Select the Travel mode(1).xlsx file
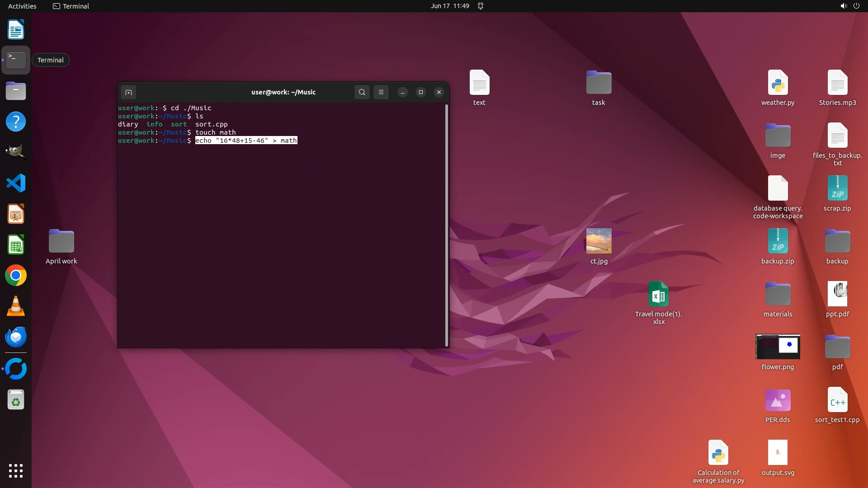The width and height of the screenshot is (868, 488). [658, 294]
